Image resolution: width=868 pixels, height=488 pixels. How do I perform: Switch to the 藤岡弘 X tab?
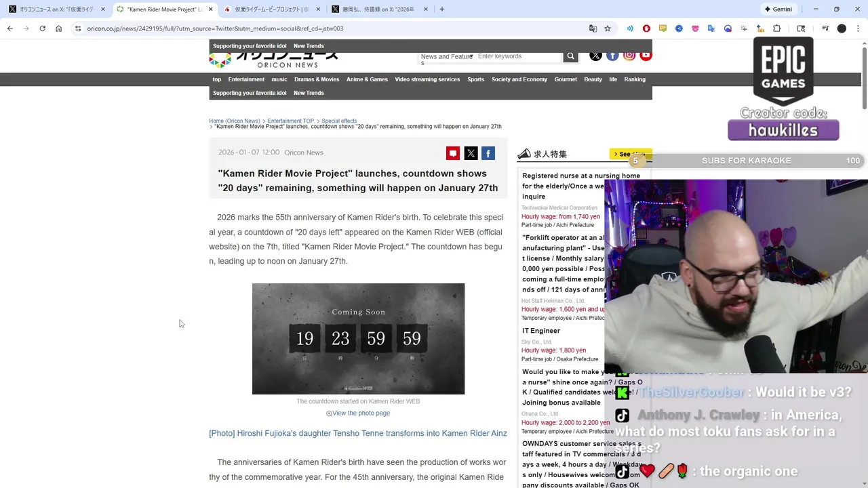[x=380, y=9]
